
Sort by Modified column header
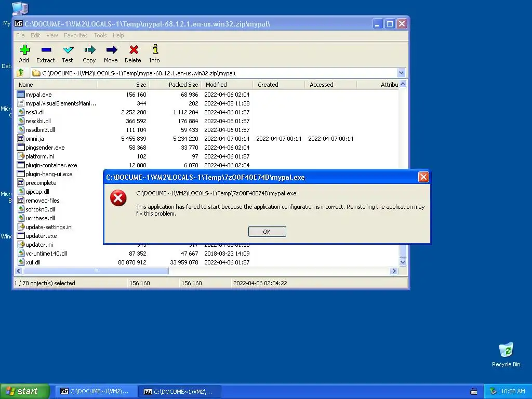[227, 85]
